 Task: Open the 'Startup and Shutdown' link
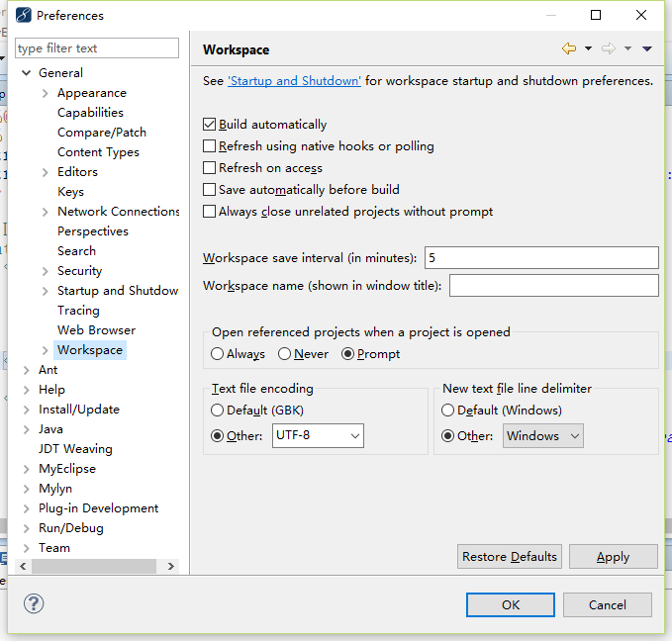[294, 81]
